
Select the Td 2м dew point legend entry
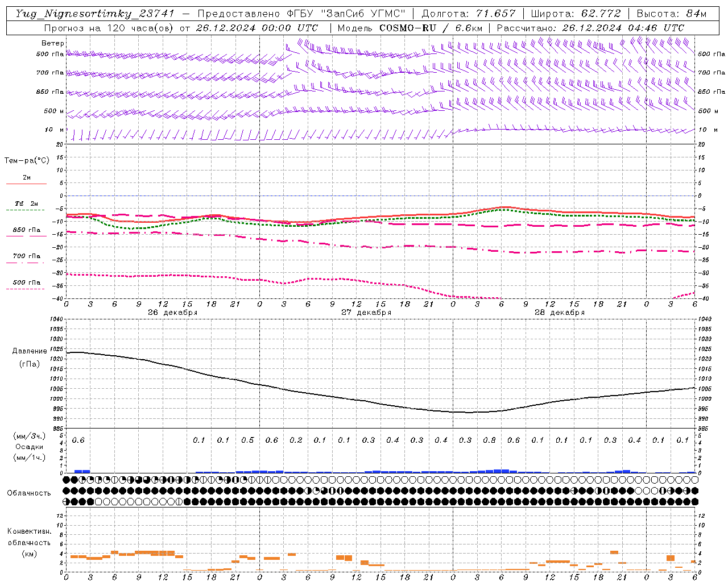point(27,203)
